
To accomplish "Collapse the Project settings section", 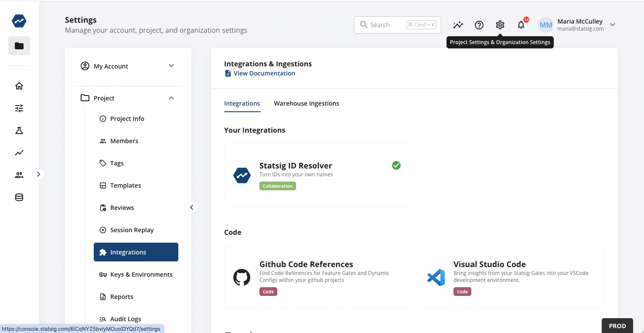I will (x=171, y=98).
